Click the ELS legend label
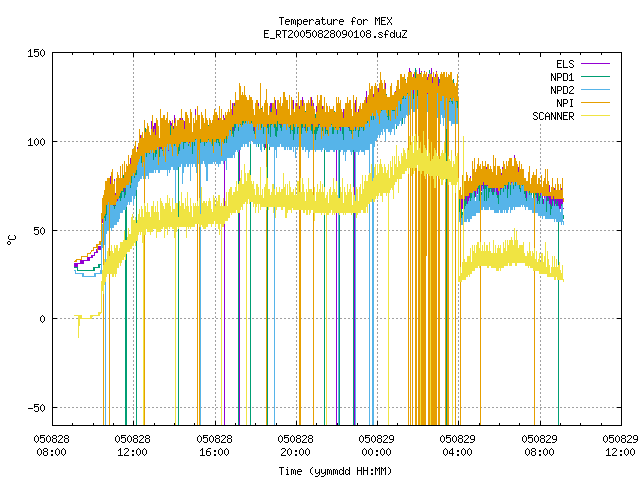The image size is (640, 480). coord(565,64)
